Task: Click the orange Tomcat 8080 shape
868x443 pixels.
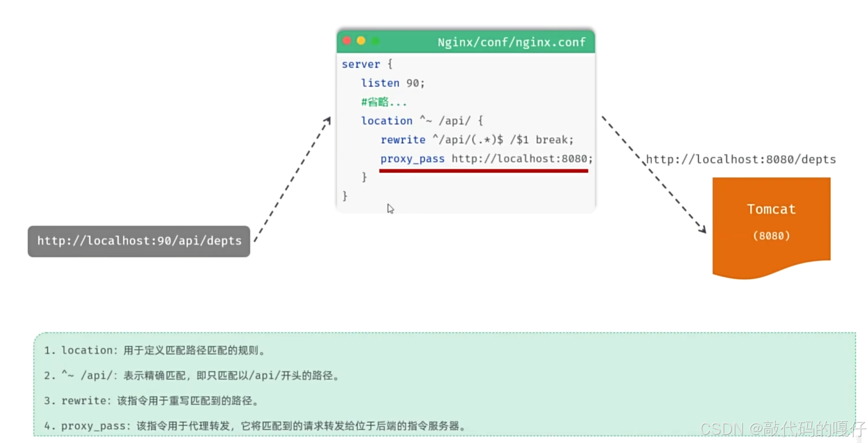Action: click(x=771, y=222)
